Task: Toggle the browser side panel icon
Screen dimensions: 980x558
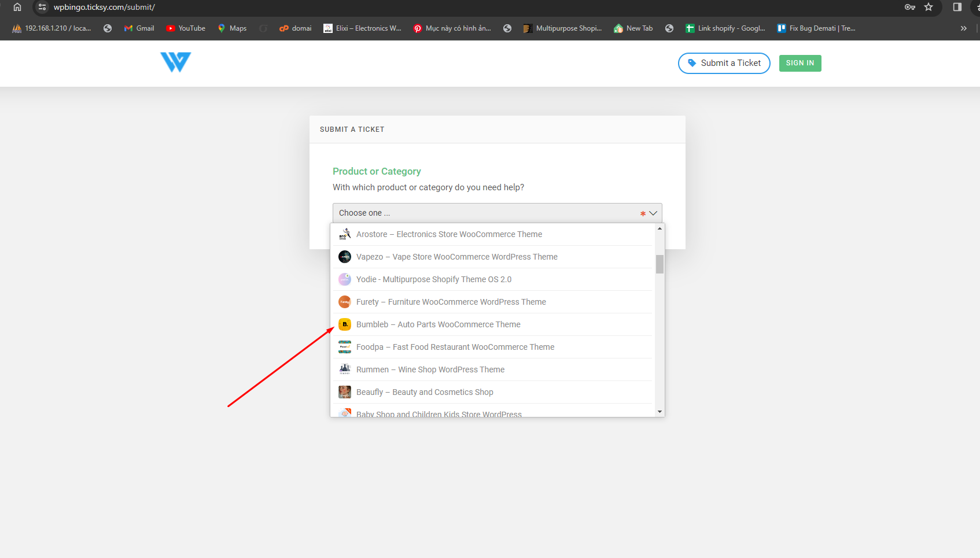Action: tap(957, 7)
